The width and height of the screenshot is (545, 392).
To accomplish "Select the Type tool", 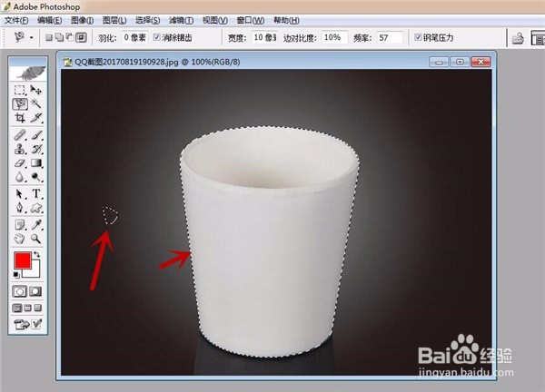I will pyautogui.click(x=35, y=193).
